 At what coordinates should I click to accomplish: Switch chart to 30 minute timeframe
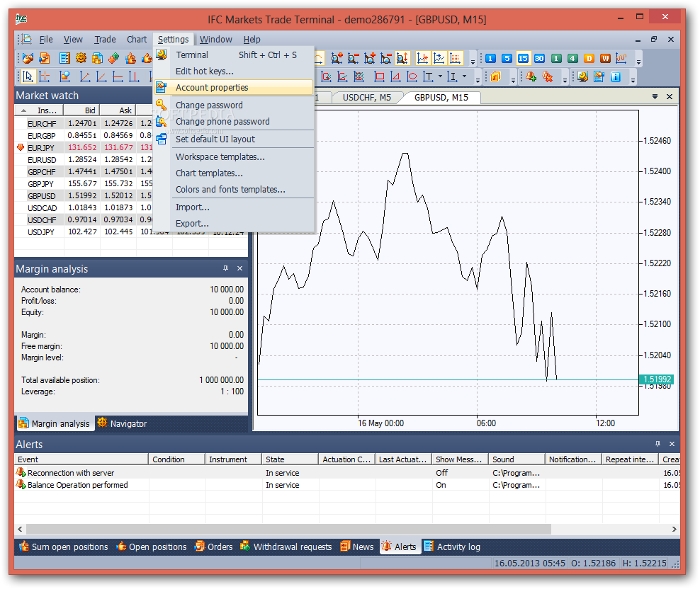539,59
